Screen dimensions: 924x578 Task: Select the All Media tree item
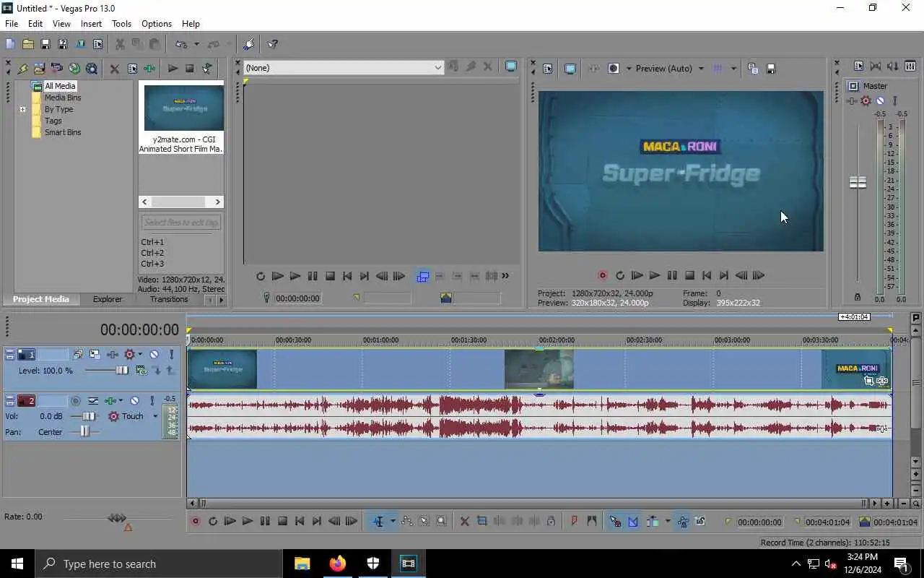[60, 86]
